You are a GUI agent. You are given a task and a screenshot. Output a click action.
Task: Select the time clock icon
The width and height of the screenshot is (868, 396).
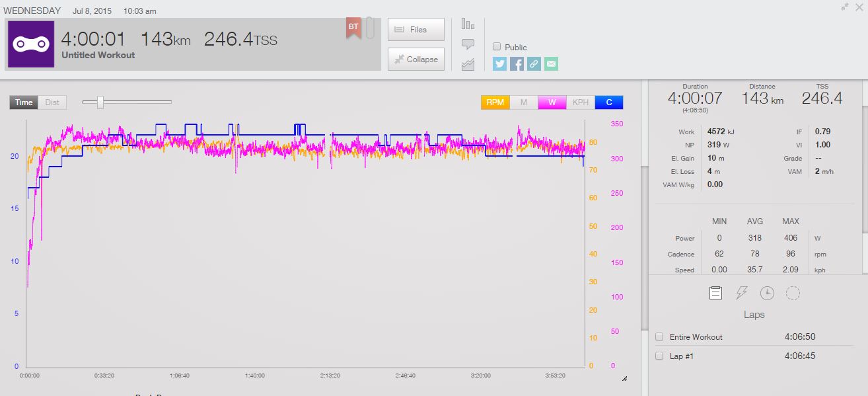pos(767,293)
